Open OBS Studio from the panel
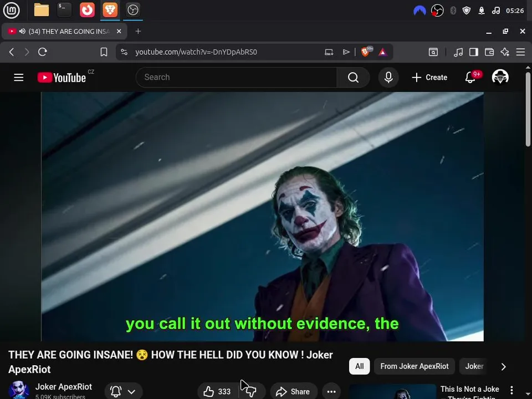This screenshot has height=399, width=532. pos(132,10)
